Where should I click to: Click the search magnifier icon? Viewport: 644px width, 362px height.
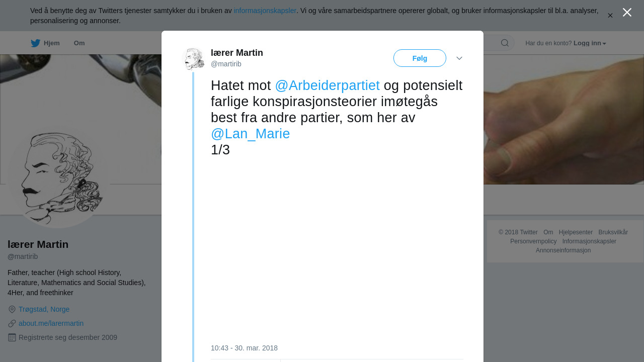(505, 43)
